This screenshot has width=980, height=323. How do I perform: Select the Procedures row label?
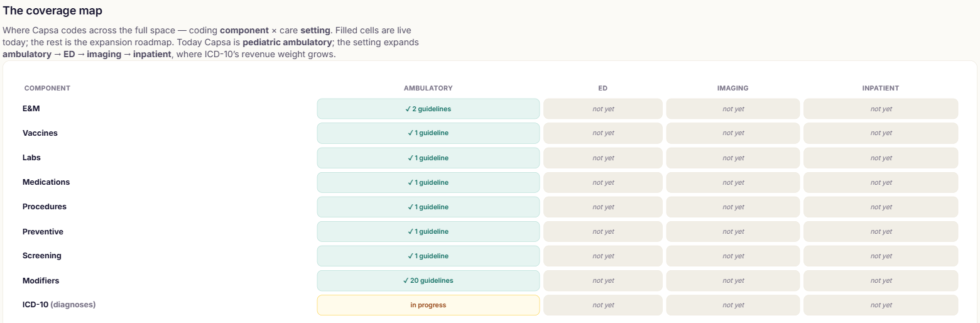click(45, 207)
